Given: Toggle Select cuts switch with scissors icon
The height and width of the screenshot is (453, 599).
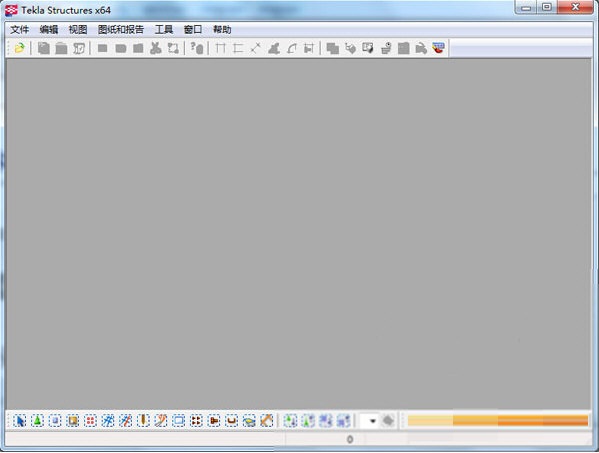Looking at the screenshot, I should [161, 421].
